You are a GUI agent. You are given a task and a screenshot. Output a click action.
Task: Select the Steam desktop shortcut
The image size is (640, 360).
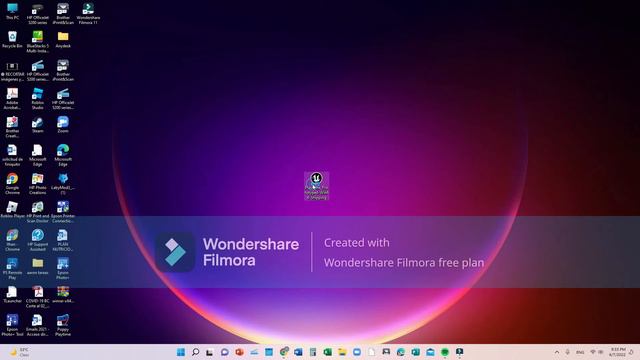pos(38,124)
